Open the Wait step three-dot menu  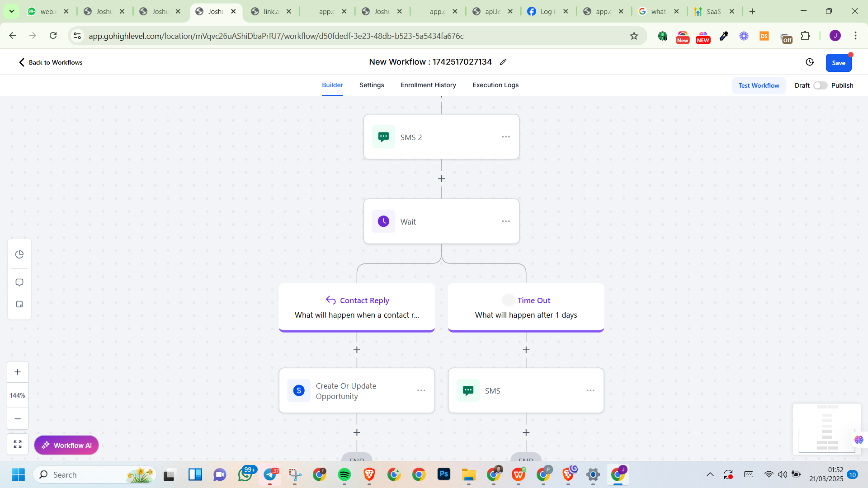tap(506, 221)
